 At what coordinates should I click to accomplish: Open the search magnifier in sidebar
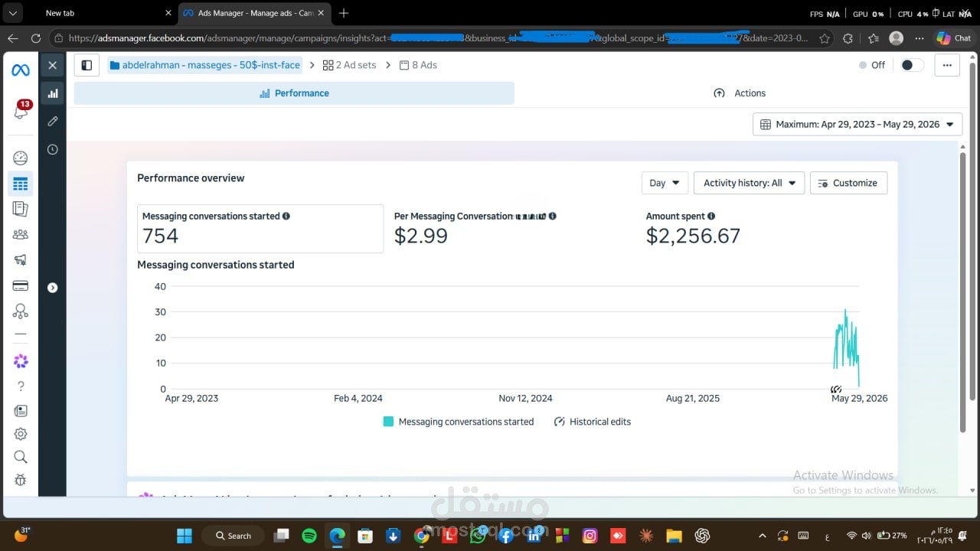coord(21,457)
